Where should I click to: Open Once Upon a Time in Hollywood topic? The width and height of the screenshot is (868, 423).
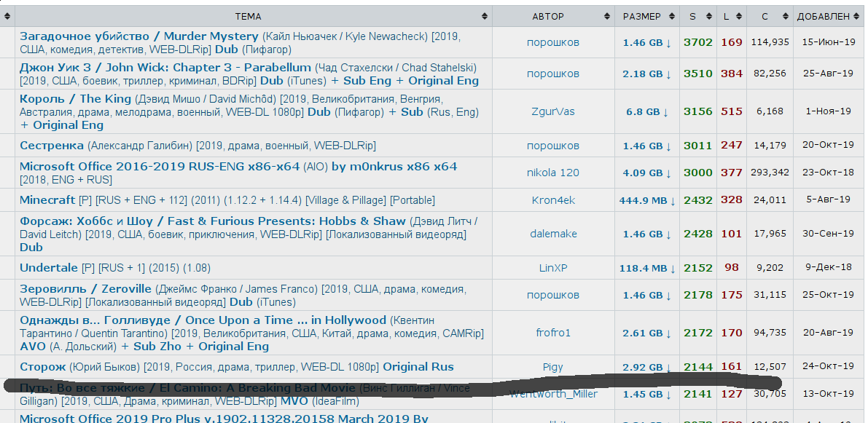click(x=203, y=320)
